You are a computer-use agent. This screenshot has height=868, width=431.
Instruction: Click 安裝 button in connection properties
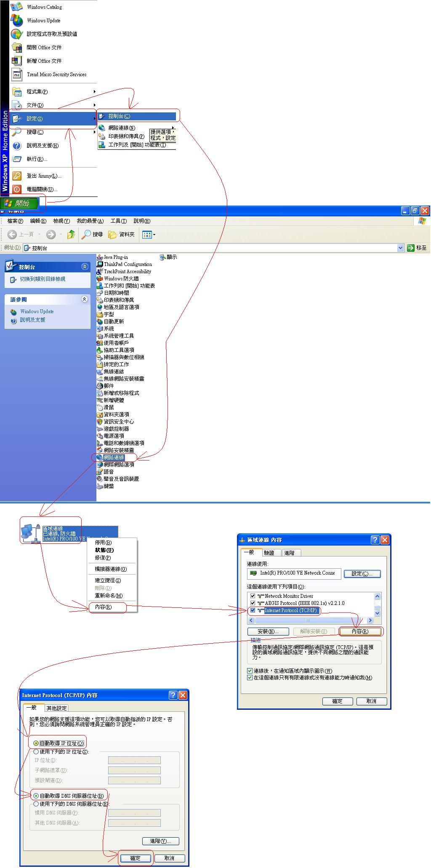(x=268, y=631)
